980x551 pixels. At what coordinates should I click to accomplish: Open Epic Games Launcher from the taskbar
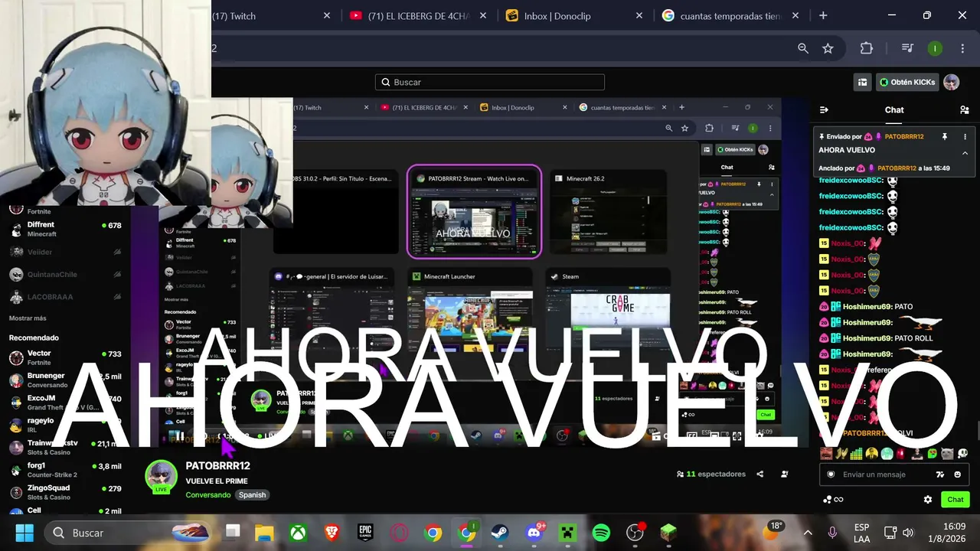click(365, 533)
